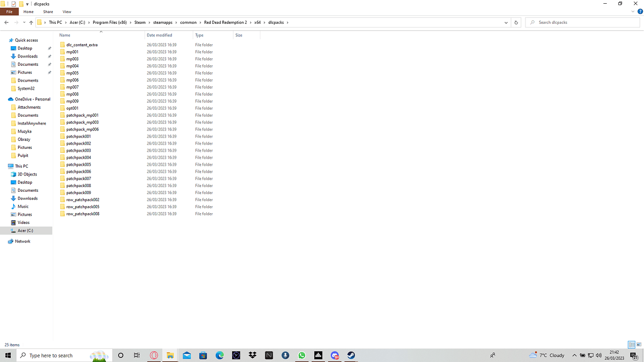Open Dropbox from the taskbar
The width and height of the screenshot is (644, 362).
pos(252,355)
